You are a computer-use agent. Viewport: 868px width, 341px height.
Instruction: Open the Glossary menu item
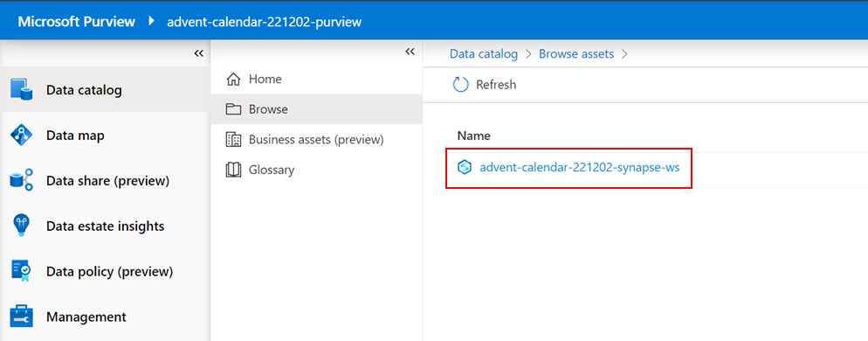pos(272,170)
